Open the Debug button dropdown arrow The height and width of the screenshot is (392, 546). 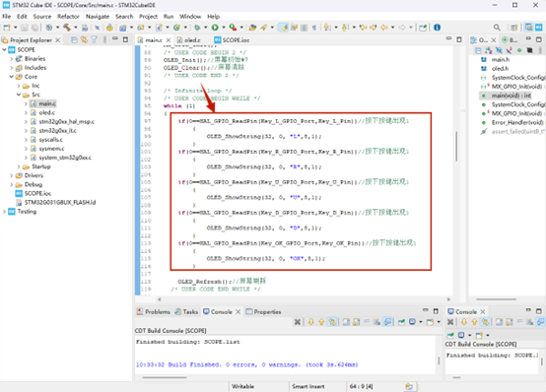click(x=206, y=28)
